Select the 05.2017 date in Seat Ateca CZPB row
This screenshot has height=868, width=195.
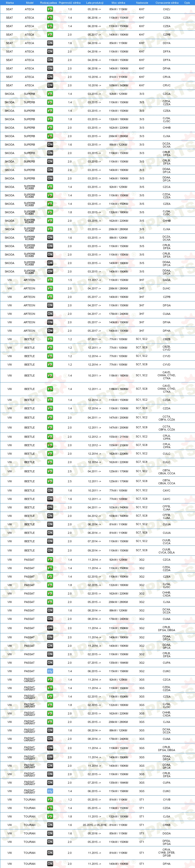[x=95, y=34]
